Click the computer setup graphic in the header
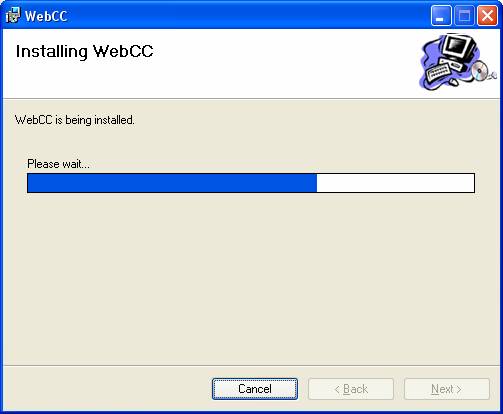The height and width of the screenshot is (414, 503). 458,62
